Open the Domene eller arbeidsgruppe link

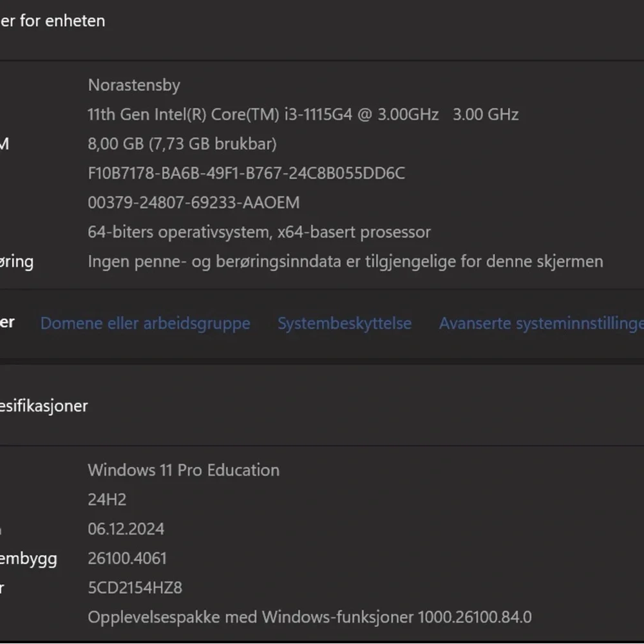[x=145, y=323]
